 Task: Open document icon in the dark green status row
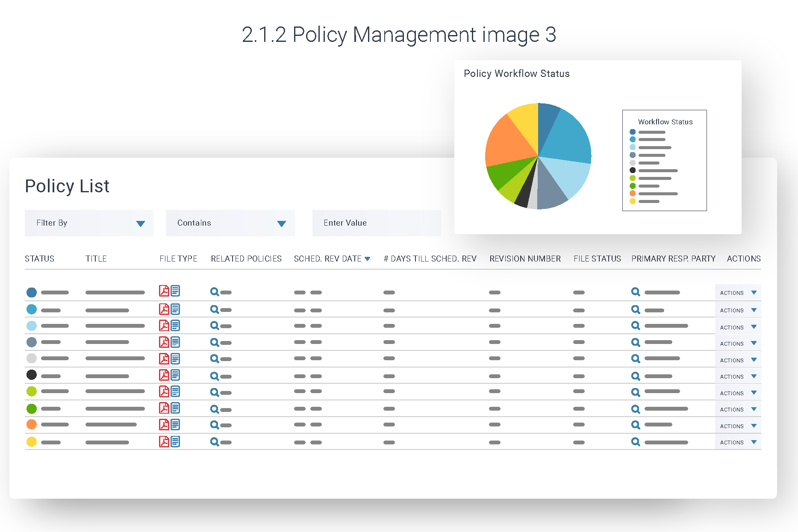(175, 408)
